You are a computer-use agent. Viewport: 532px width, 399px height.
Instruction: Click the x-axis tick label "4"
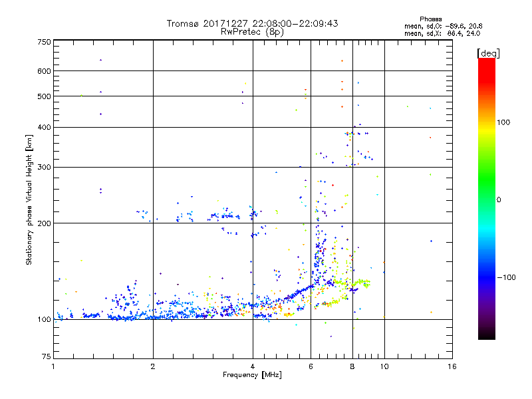pos(253,366)
